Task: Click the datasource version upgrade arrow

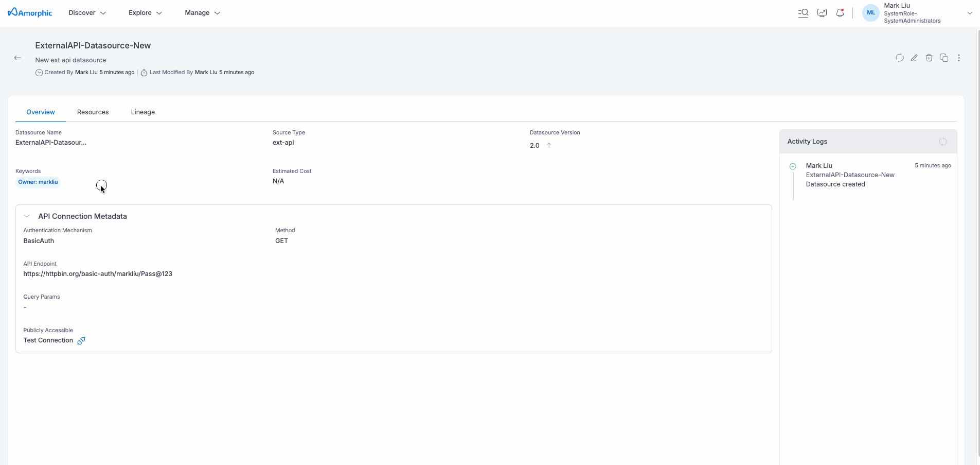Action: (x=549, y=145)
